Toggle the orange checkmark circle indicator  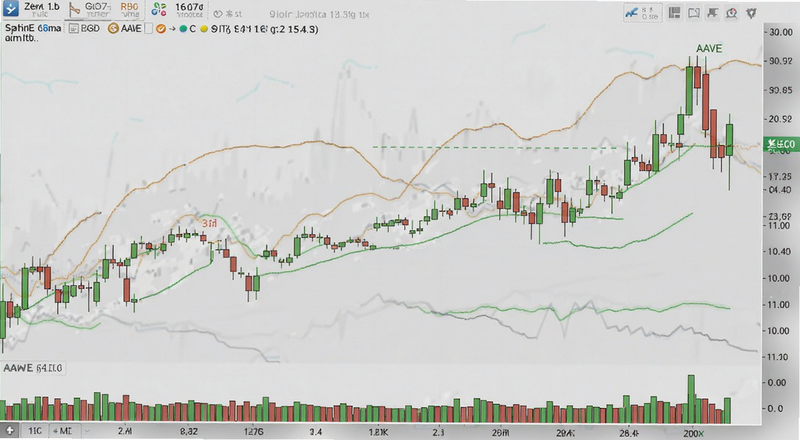tap(161, 29)
